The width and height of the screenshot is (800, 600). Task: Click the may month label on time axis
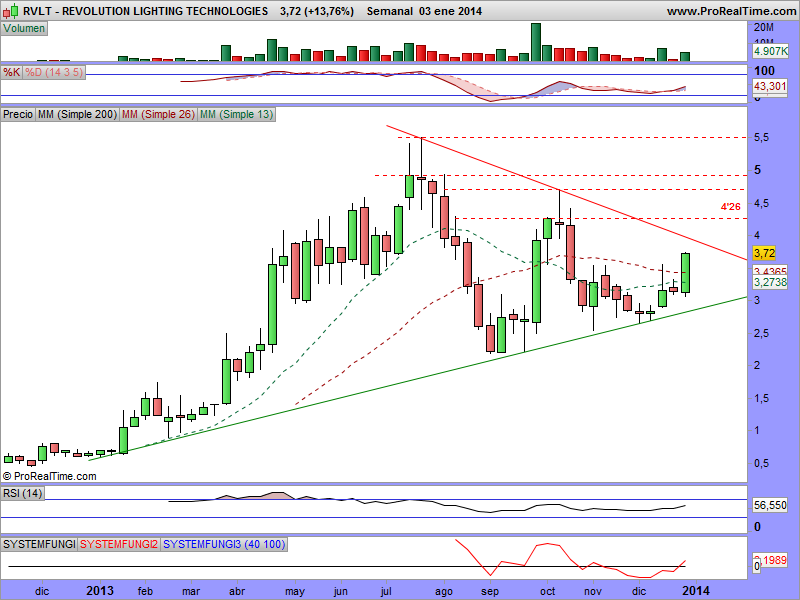[x=295, y=591]
